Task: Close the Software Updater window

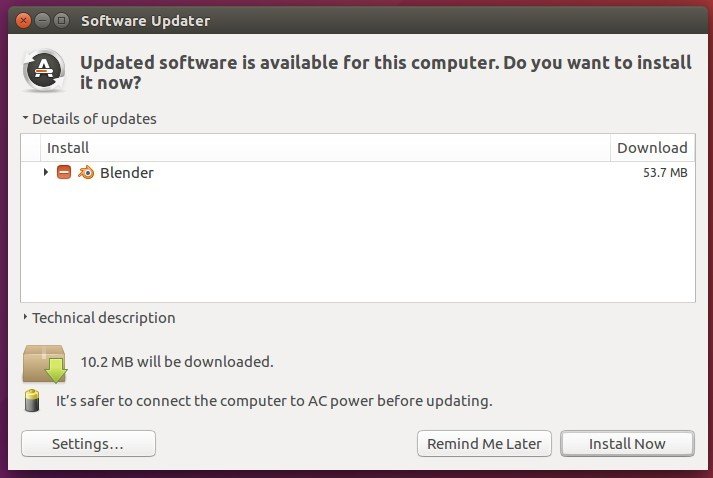Action: point(24,20)
